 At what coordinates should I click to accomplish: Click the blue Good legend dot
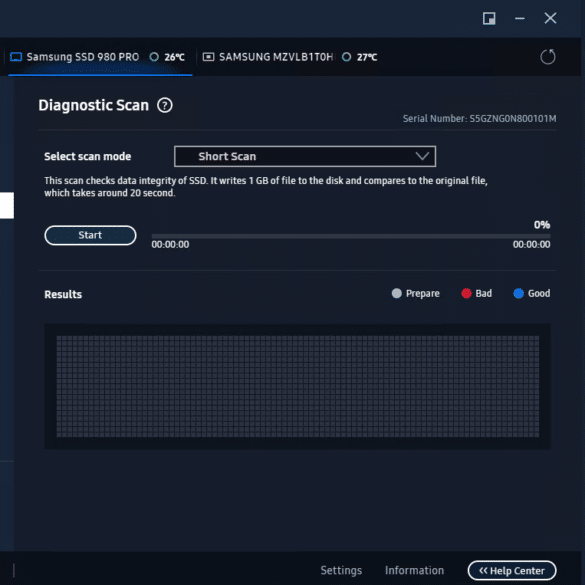518,293
